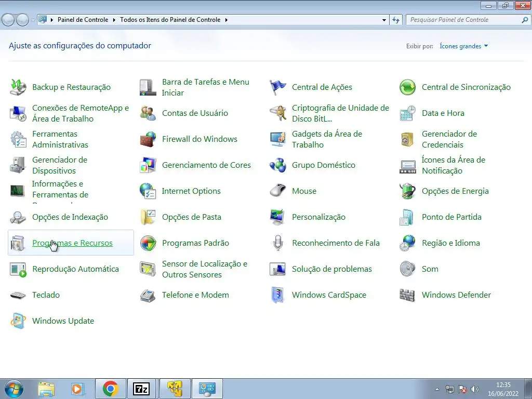
Task: Open Informações e Ferramentas de Desempenho link
Action: 60,192
